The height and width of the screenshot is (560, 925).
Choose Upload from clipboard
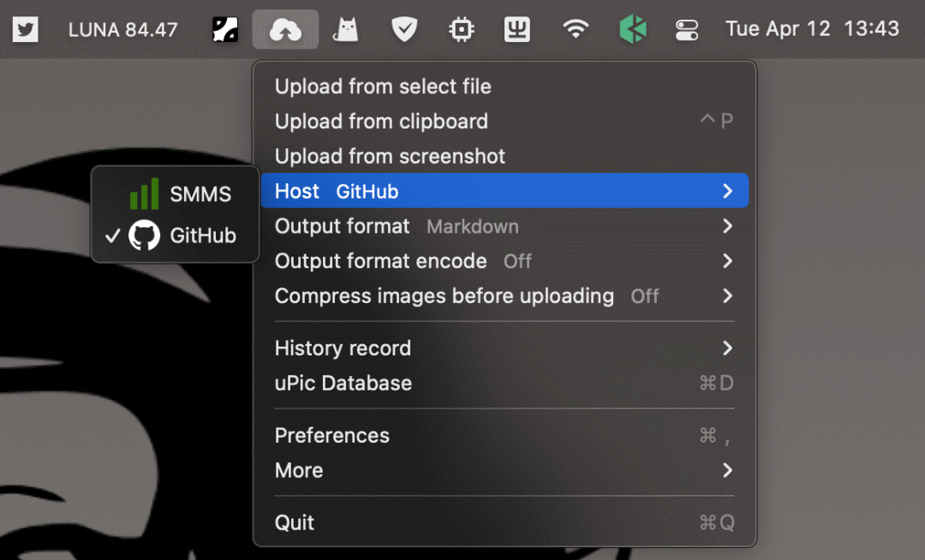504,122
